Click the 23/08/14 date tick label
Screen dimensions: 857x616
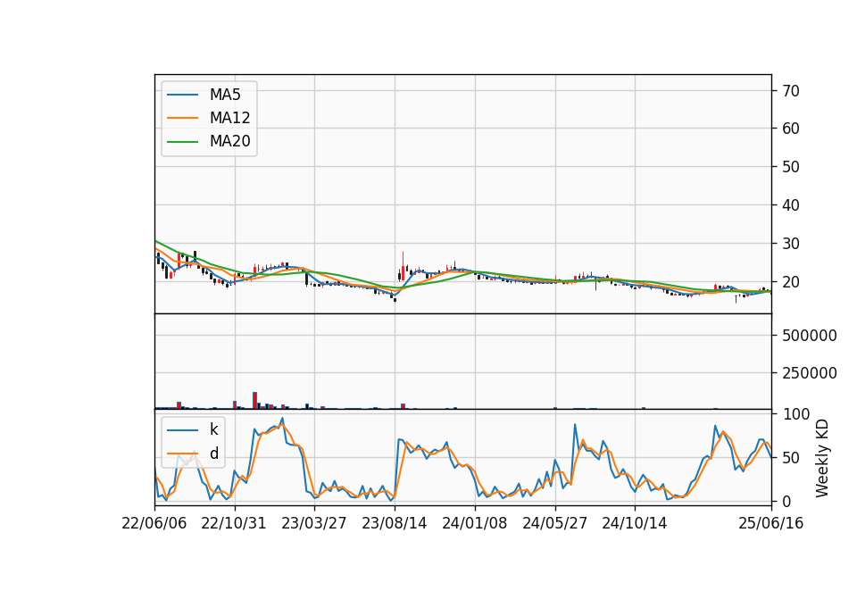394,523
